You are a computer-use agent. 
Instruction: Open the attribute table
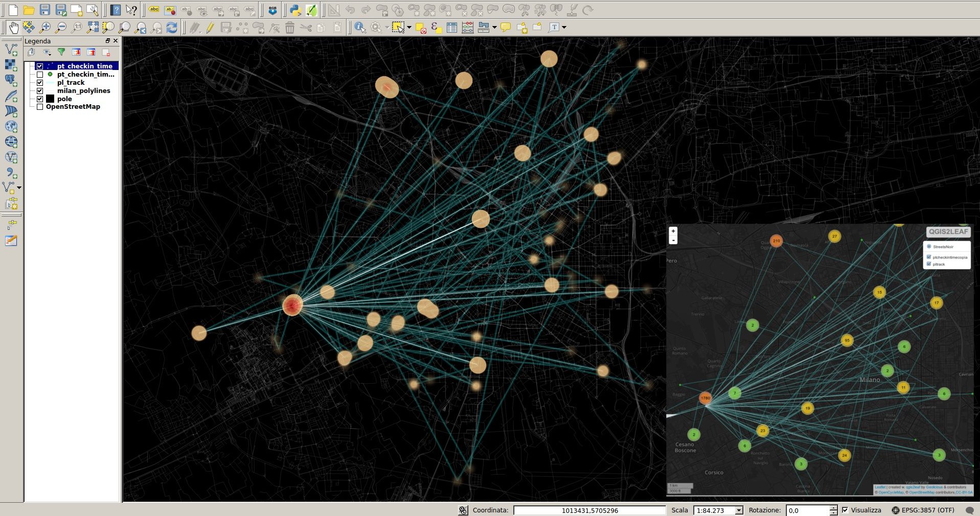[452, 27]
